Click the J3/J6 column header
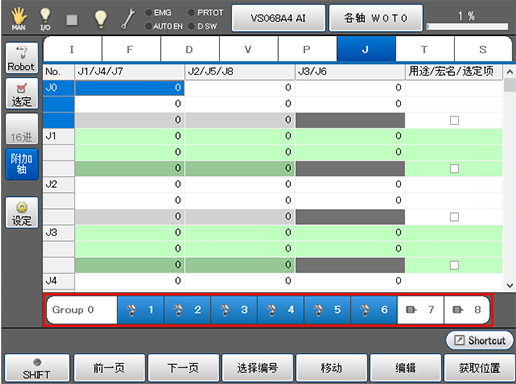The image size is (516, 384). [350, 72]
